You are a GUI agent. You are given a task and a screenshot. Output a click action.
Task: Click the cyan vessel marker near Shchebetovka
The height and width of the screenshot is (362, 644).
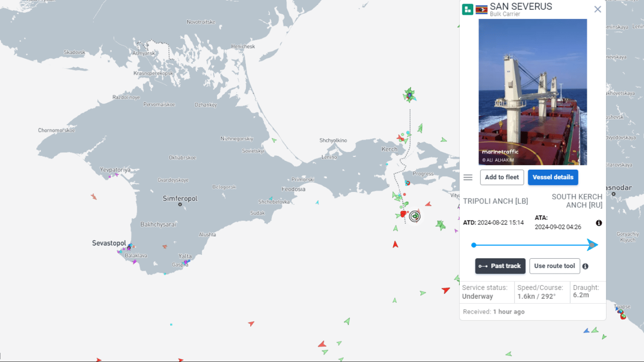271,199
